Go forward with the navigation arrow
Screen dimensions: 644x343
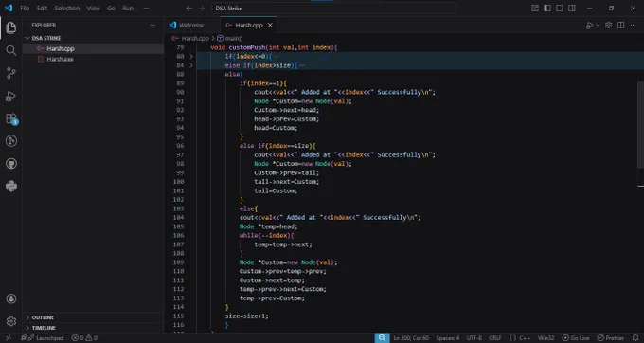[201, 9]
